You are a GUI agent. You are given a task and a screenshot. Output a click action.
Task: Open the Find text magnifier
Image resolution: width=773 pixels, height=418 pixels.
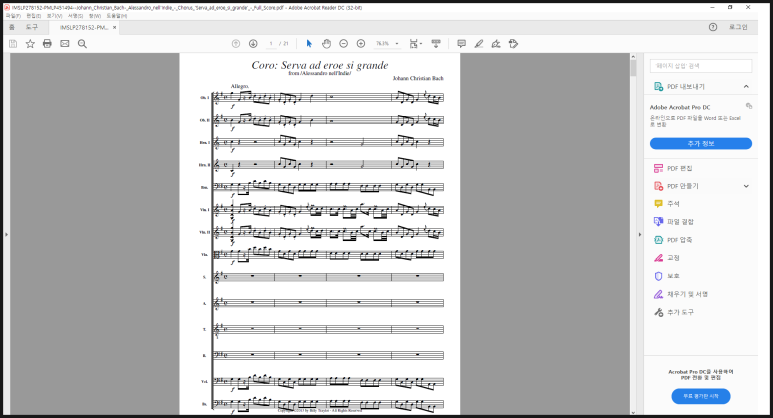pyautogui.click(x=82, y=44)
